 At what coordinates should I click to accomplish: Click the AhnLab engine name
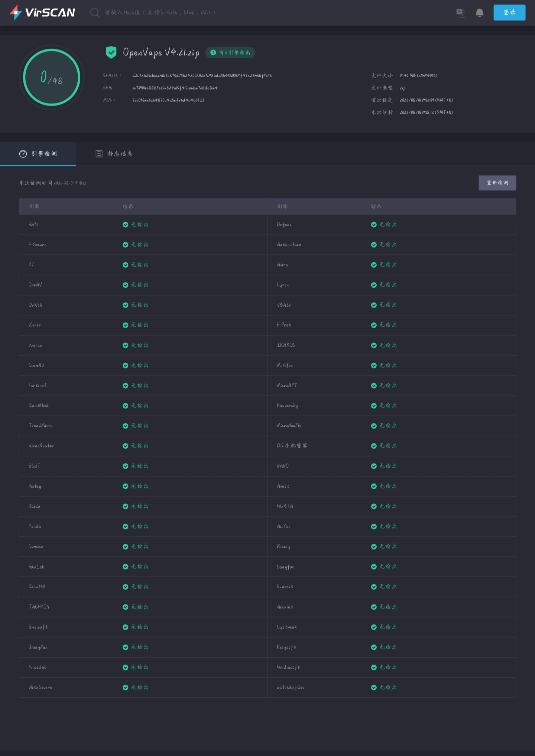36,566
